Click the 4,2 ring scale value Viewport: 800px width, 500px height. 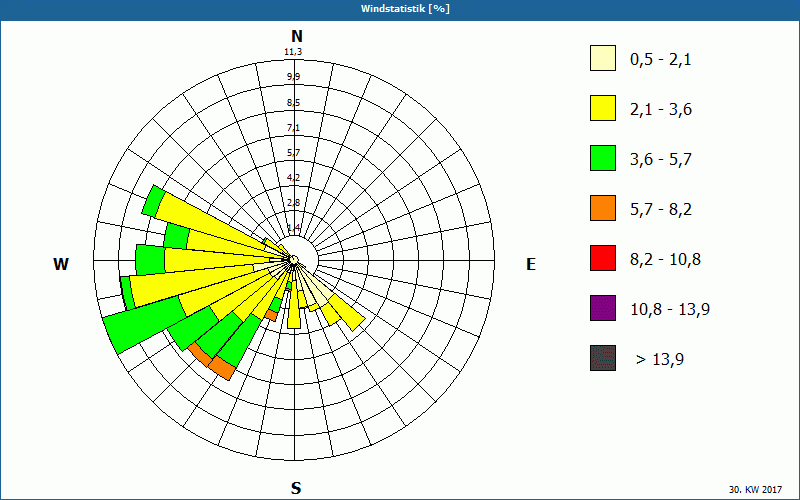coord(293,178)
